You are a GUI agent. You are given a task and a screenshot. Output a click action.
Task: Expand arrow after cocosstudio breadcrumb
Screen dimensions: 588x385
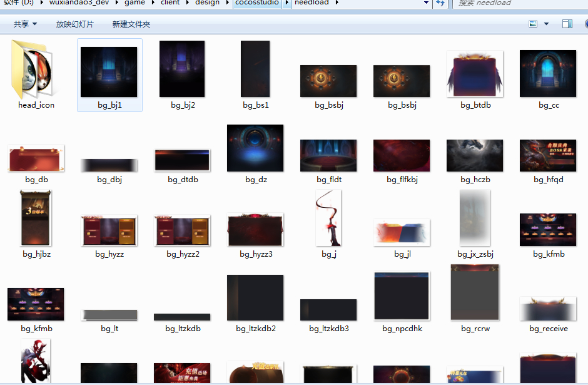coord(287,3)
